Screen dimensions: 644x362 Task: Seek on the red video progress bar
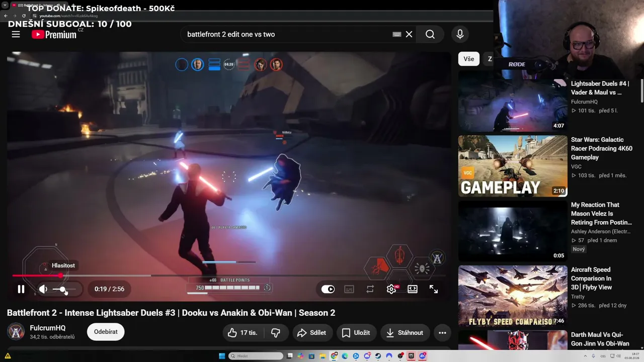229,276
